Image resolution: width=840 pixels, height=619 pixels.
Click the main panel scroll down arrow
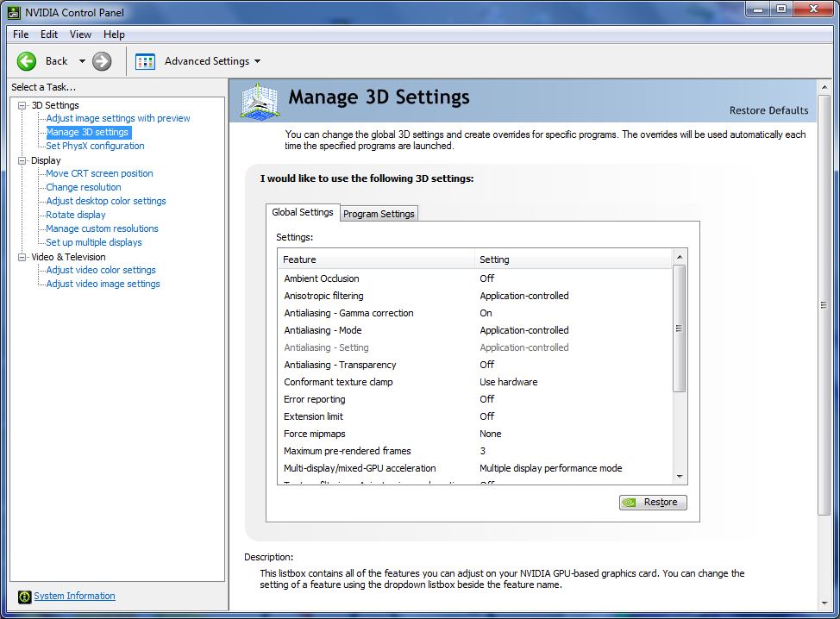coord(824,603)
